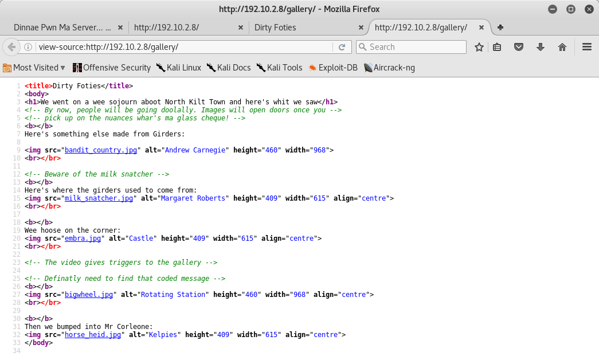Image resolution: width=599 pixels, height=364 pixels.
Task: Click the back navigation arrow button
Action: click(x=10, y=47)
